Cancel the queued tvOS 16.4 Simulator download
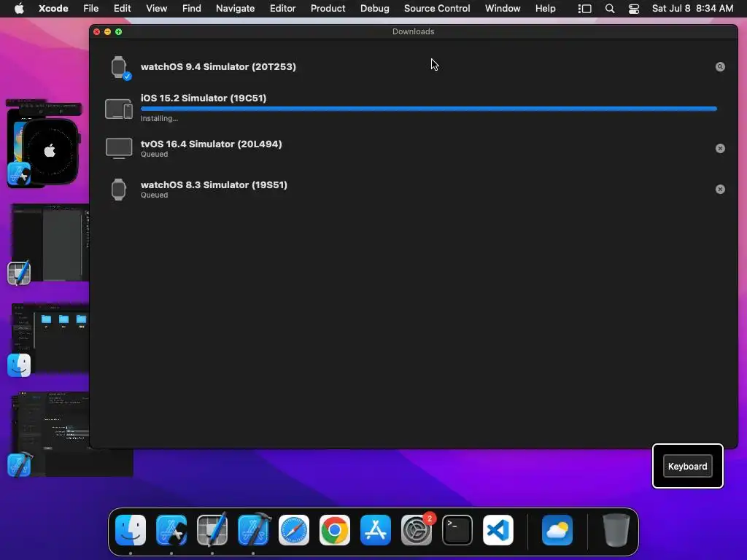 tap(720, 149)
